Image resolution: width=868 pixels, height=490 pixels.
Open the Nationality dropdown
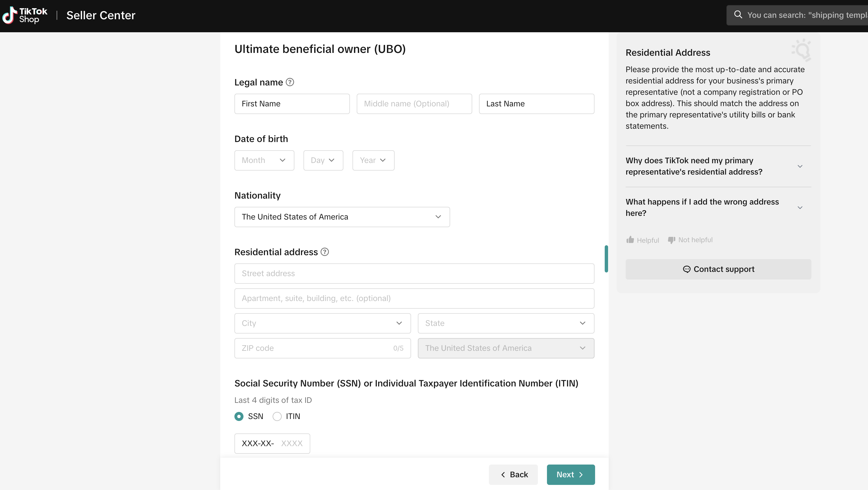(x=342, y=217)
